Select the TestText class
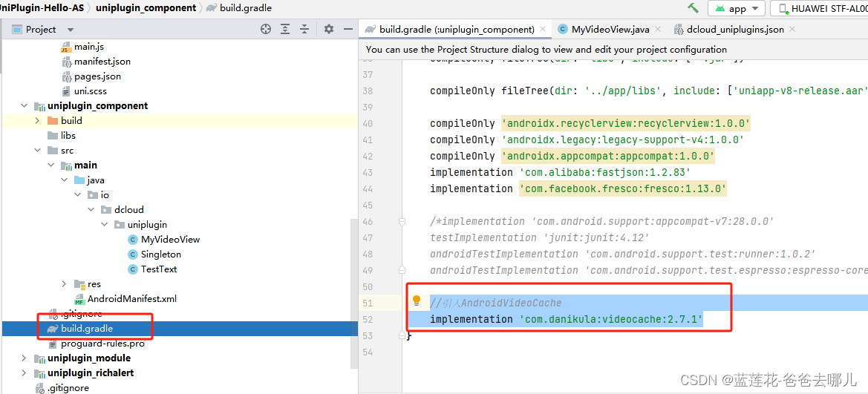Viewport: 868px width, 394px height. tap(159, 269)
